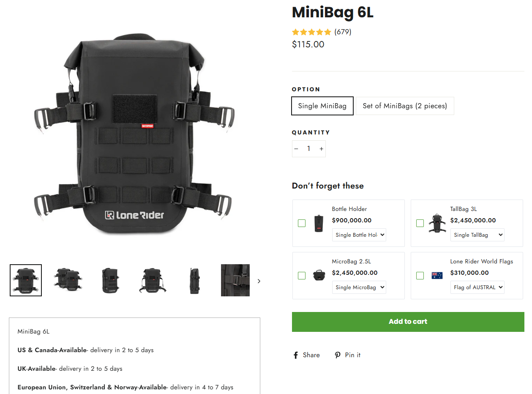Viewport: 532px width, 394px height.
Task: Click the green Add to cart button
Action: coord(408,322)
